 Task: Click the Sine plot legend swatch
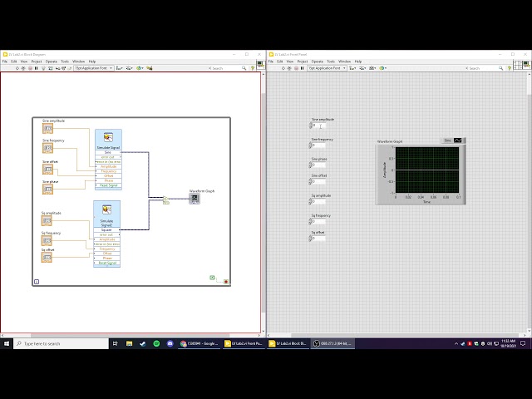(x=457, y=140)
